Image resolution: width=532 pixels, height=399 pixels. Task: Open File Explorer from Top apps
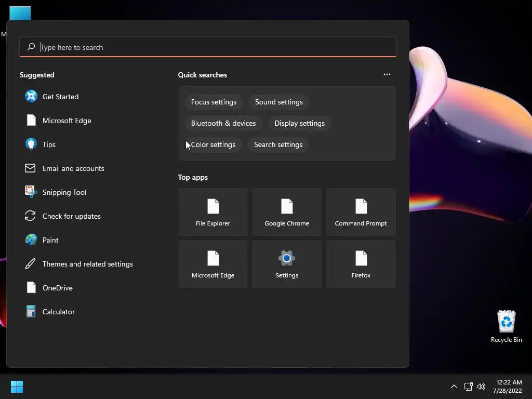(x=212, y=212)
